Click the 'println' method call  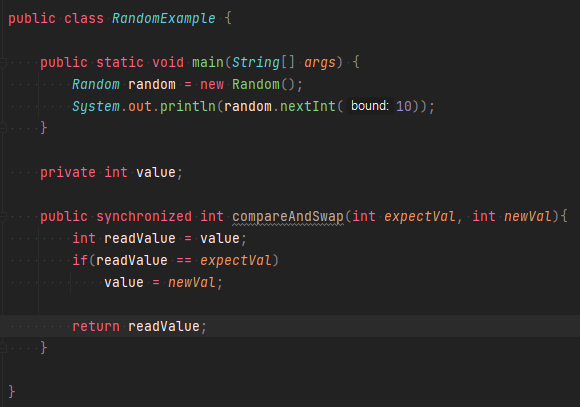click(188, 107)
